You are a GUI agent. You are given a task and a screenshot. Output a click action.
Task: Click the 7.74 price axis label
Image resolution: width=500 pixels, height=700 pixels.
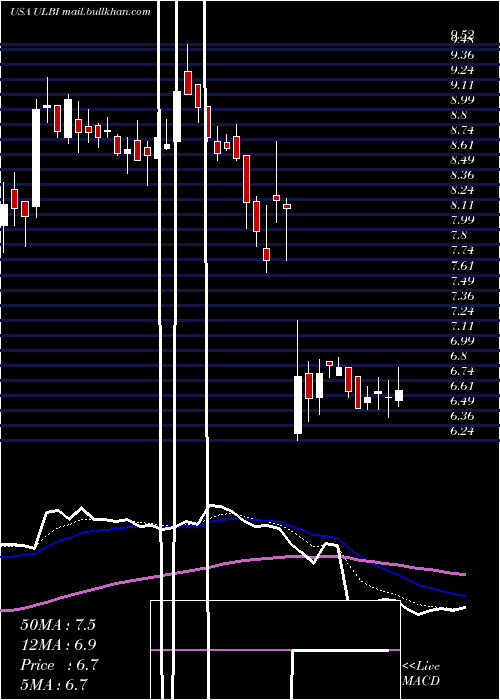coord(462,250)
